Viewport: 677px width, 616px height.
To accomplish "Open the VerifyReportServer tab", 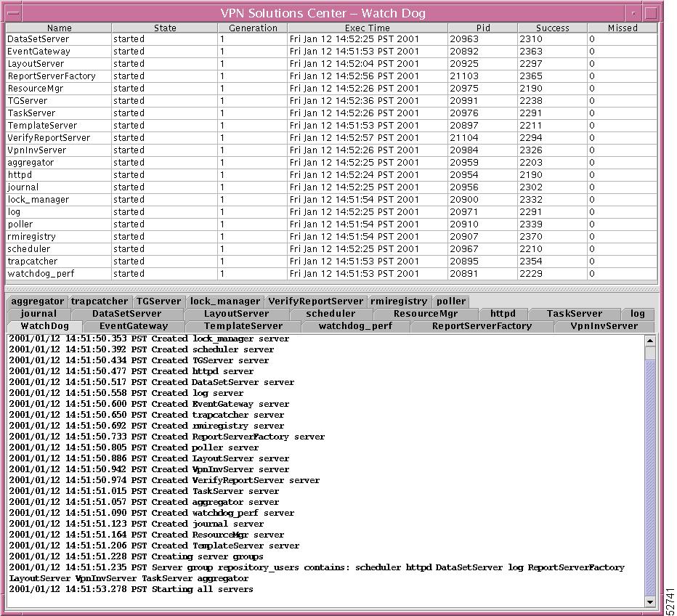I will [315, 301].
